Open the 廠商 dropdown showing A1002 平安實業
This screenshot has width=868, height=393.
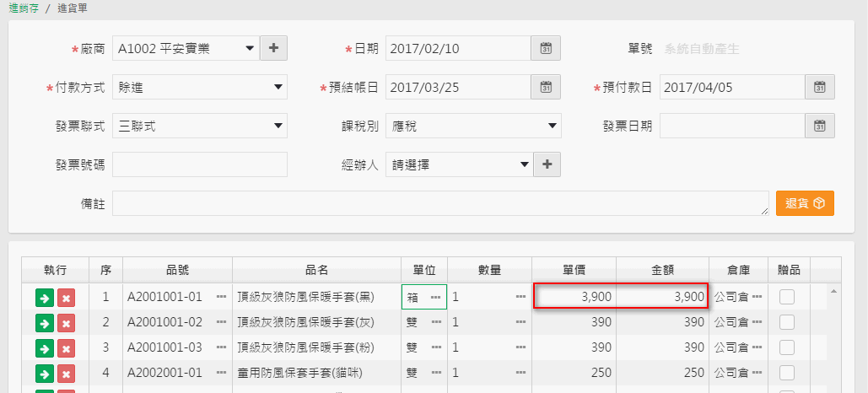point(186,48)
